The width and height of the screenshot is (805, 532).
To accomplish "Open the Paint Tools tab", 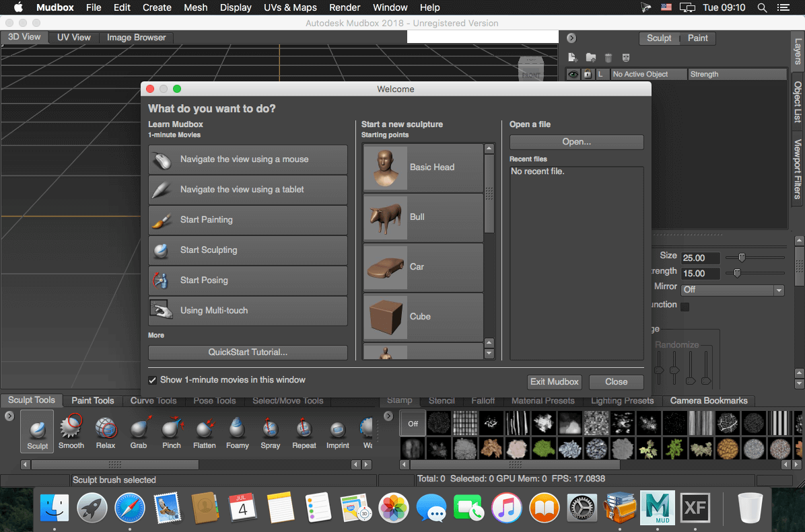I will [x=92, y=401].
